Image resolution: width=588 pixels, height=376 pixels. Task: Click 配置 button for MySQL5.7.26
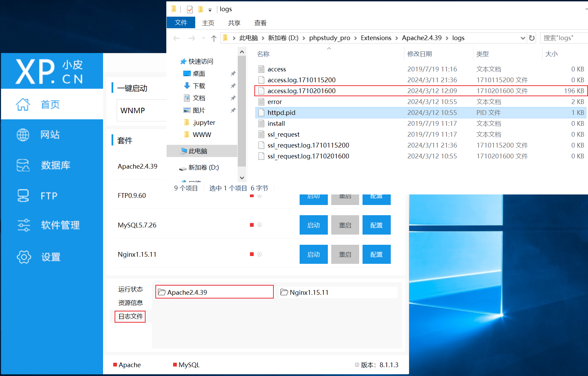click(376, 225)
